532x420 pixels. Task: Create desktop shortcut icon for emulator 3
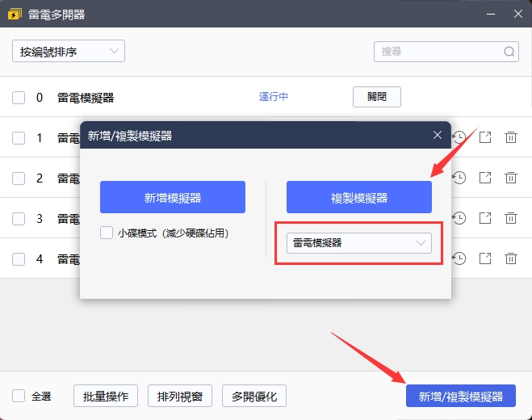click(x=485, y=218)
